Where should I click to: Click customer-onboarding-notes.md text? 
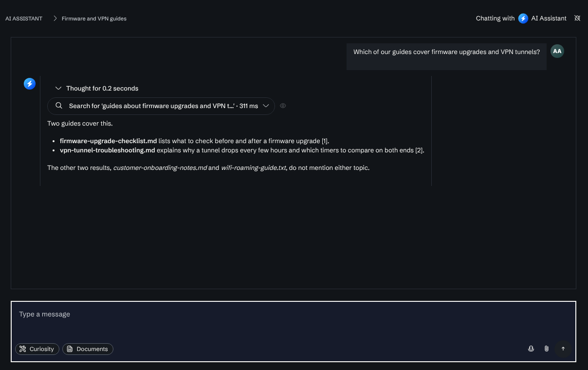pyautogui.click(x=160, y=167)
